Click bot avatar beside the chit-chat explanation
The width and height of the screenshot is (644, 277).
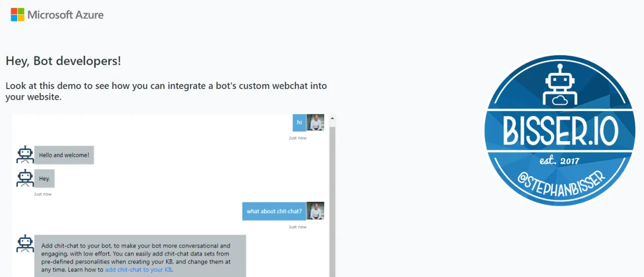(x=25, y=244)
